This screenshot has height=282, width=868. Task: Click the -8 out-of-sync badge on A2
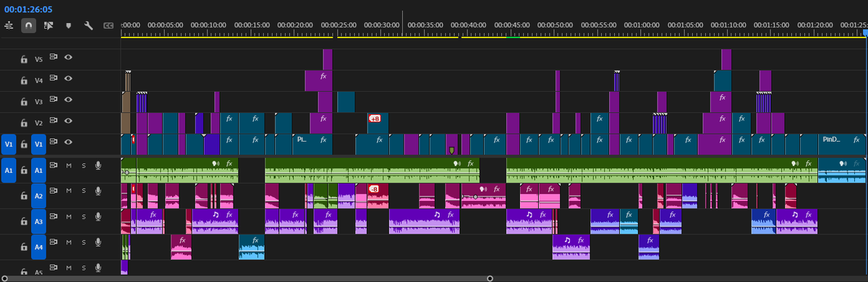coord(374,189)
